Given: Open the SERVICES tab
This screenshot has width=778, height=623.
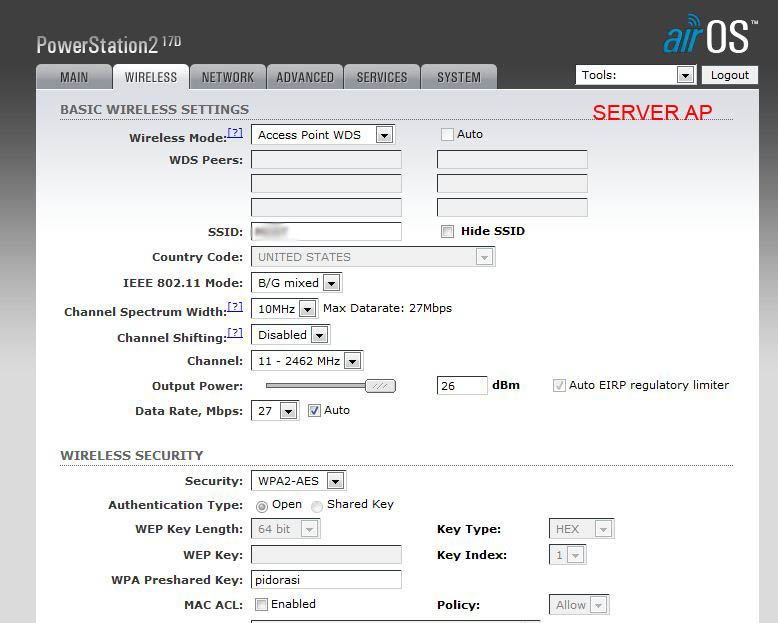Looking at the screenshot, I should pyautogui.click(x=382, y=77).
